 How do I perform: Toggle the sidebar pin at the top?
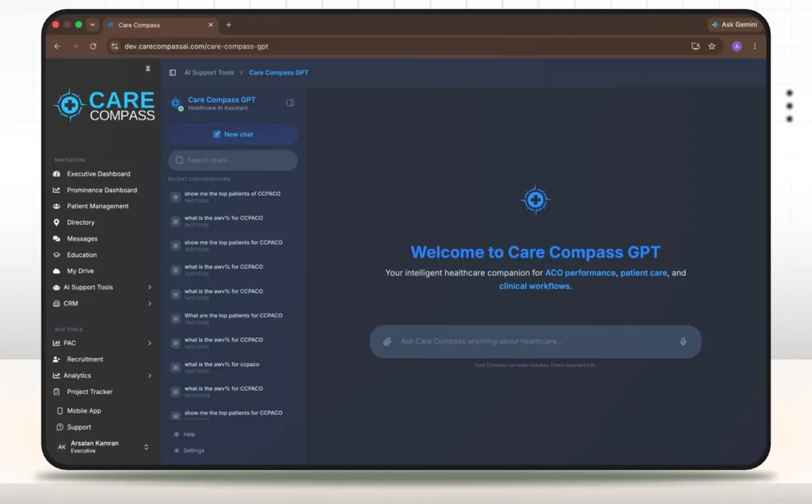148,69
